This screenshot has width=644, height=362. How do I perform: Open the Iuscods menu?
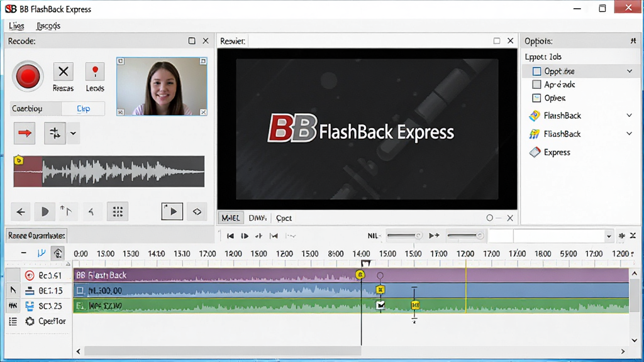[48, 26]
